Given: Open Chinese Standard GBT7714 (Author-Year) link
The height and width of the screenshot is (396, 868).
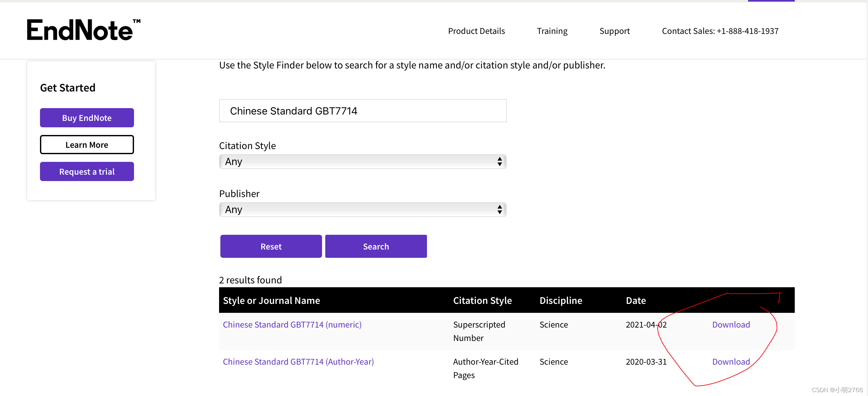Looking at the screenshot, I should tap(298, 362).
